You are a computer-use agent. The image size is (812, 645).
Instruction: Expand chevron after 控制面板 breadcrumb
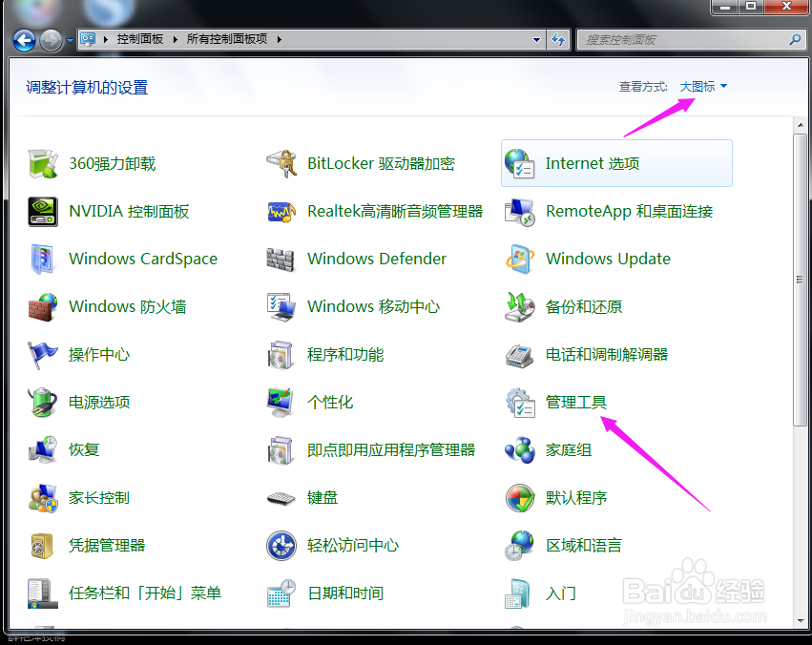(x=175, y=39)
